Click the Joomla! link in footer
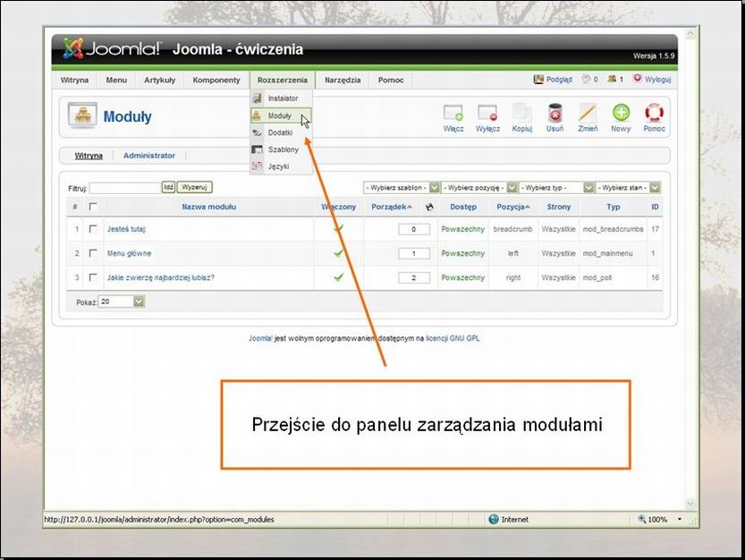Viewport: 745px width, 560px height. click(260, 338)
